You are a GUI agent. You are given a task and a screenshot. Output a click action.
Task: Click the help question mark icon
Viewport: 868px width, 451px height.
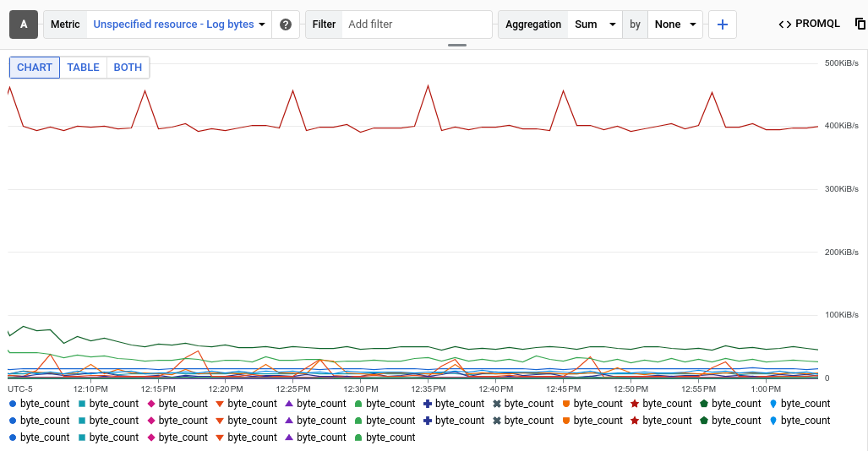(x=286, y=24)
